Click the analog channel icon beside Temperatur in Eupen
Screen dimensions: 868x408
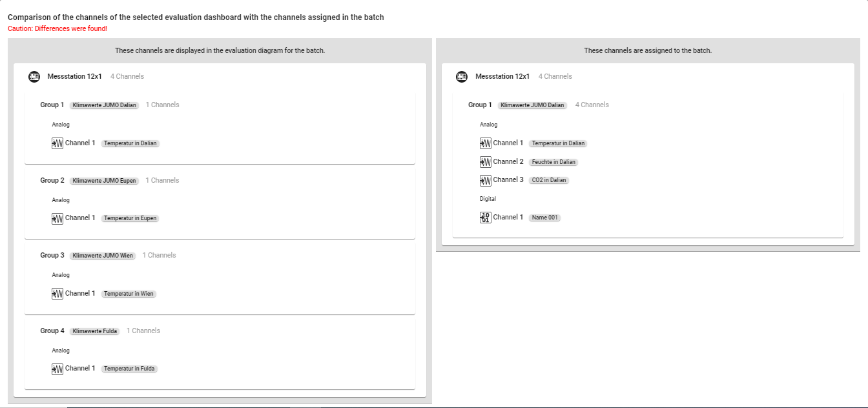[x=57, y=218]
